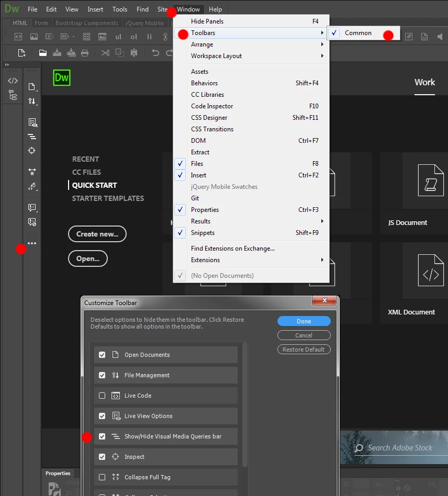Expand collapsed panels with double-arrow

click(x=7, y=64)
